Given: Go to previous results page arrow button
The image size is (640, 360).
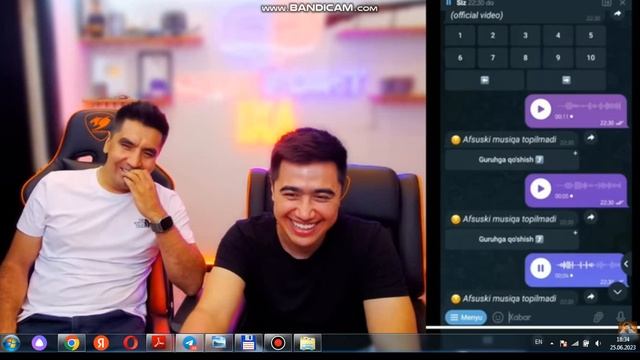Looking at the screenshot, I should click(484, 80).
